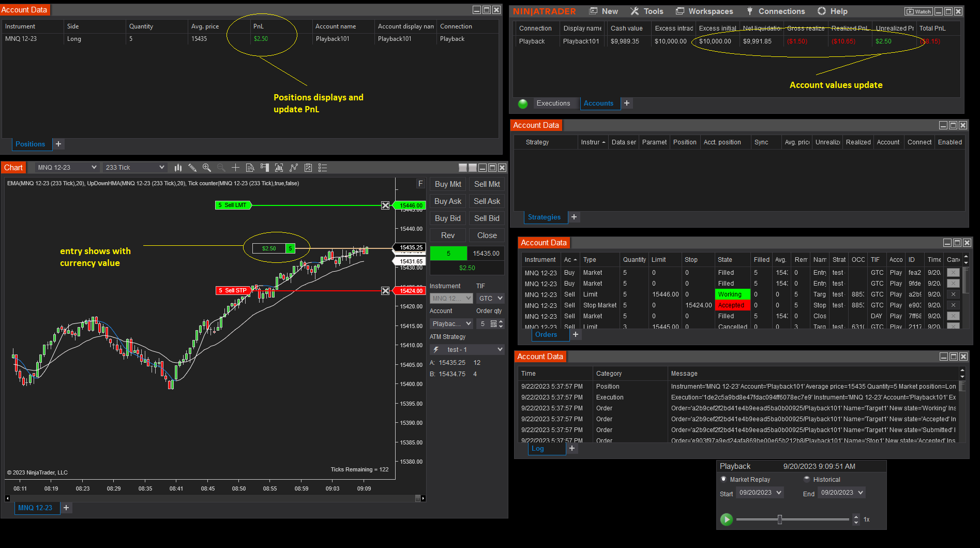The height and width of the screenshot is (548, 980).
Task: Open the strategies icon in chart toolbar
Action: pos(308,168)
